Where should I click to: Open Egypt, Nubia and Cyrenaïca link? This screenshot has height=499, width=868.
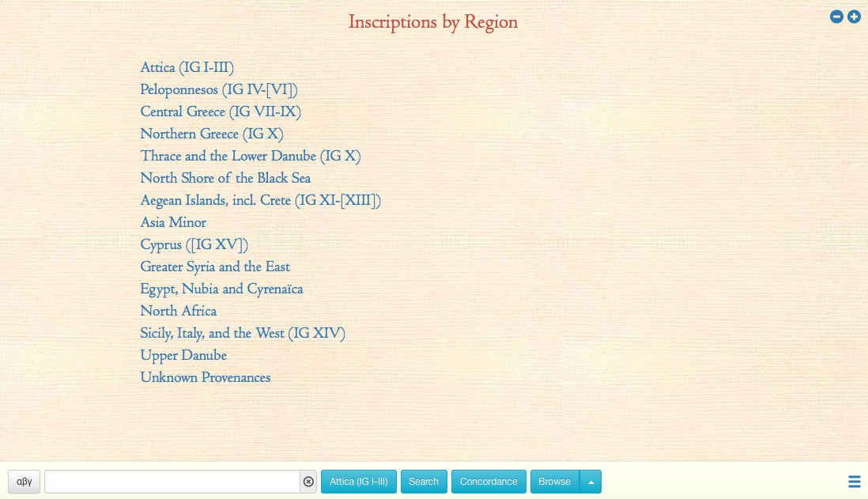coord(221,289)
